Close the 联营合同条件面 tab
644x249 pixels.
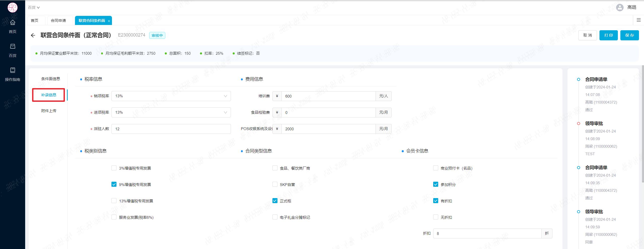pos(109,21)
